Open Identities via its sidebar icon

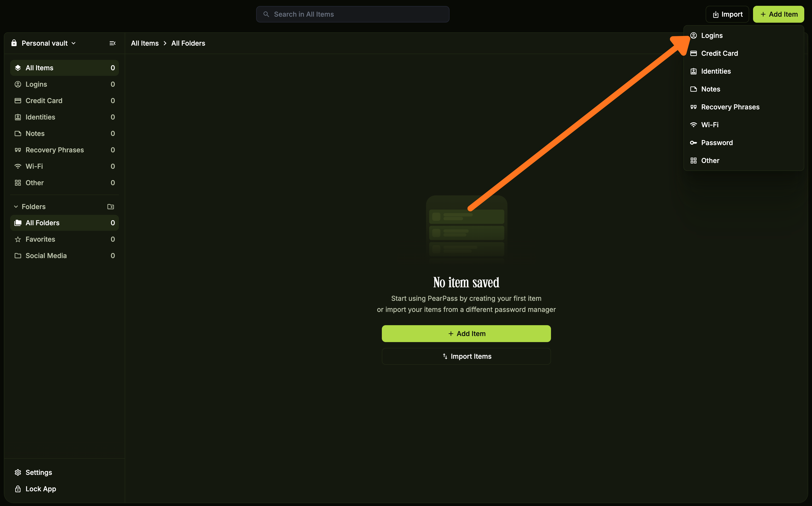(x=18, y=117)
